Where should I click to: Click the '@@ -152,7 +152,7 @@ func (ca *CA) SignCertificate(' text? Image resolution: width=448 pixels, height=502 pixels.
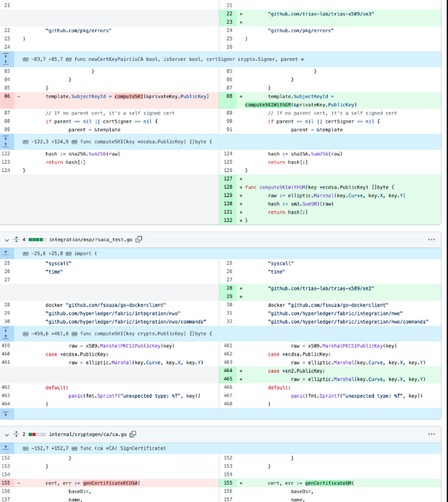pyautogui.click(x=94, y=448)
